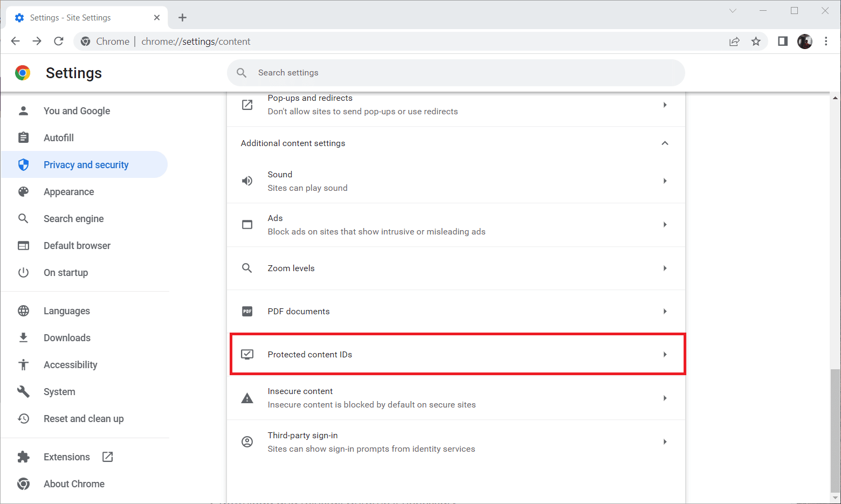This screenshot has height=504, width=841.
Task: Open Search engine settings
Action: click(x=84, y=218)
